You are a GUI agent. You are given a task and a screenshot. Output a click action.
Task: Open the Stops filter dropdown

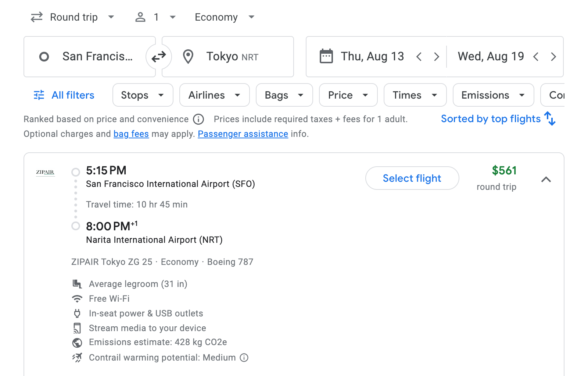click(x=143, y=95)
